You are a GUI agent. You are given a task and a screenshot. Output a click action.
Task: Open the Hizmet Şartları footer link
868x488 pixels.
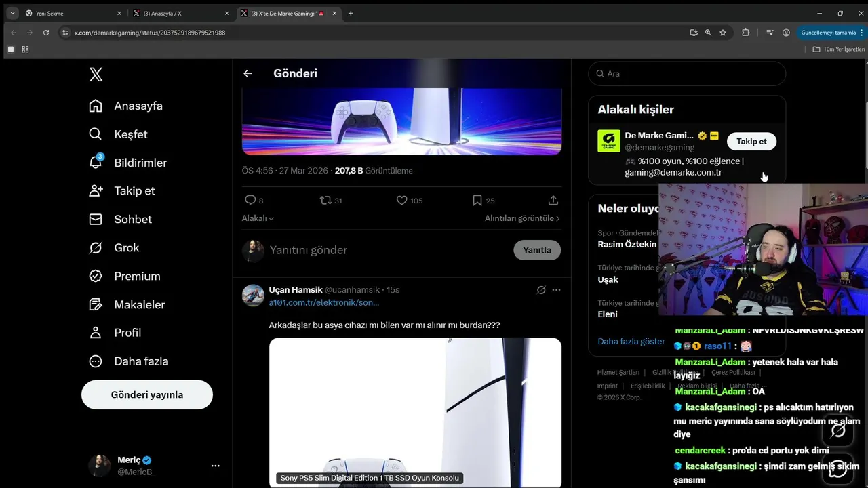618,372
